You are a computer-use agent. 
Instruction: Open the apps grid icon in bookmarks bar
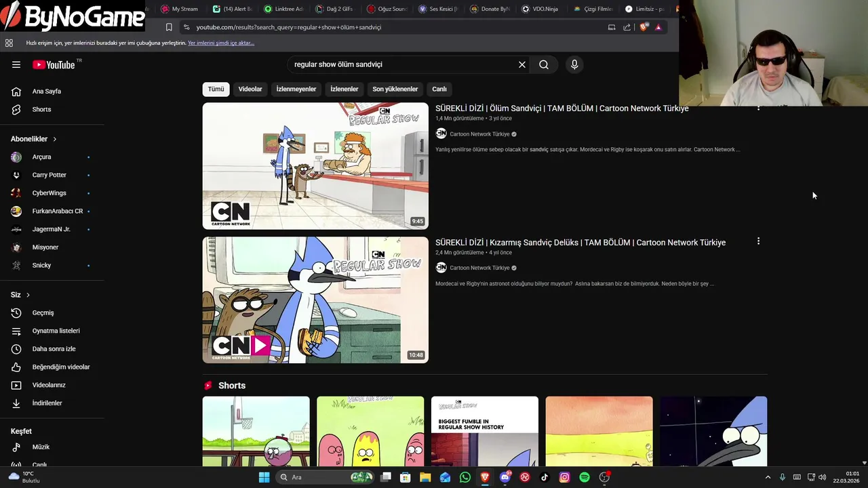9,43
